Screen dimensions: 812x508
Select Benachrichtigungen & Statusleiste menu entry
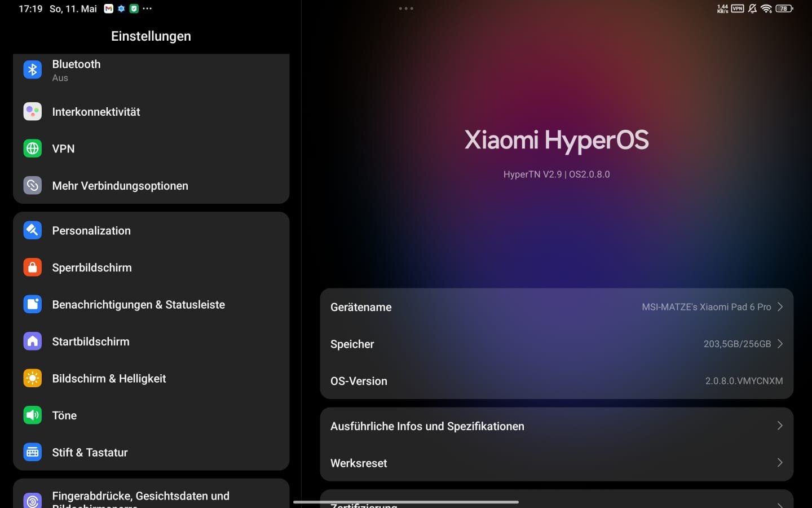click(138, 305)
